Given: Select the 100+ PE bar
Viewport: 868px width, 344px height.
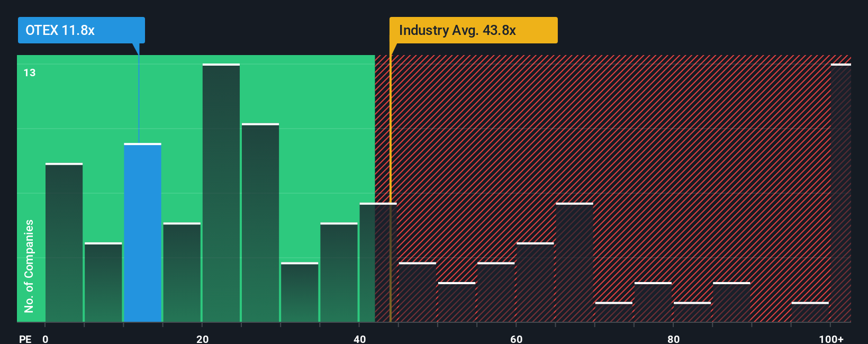Looking at the screenshot, I should 841,193.
